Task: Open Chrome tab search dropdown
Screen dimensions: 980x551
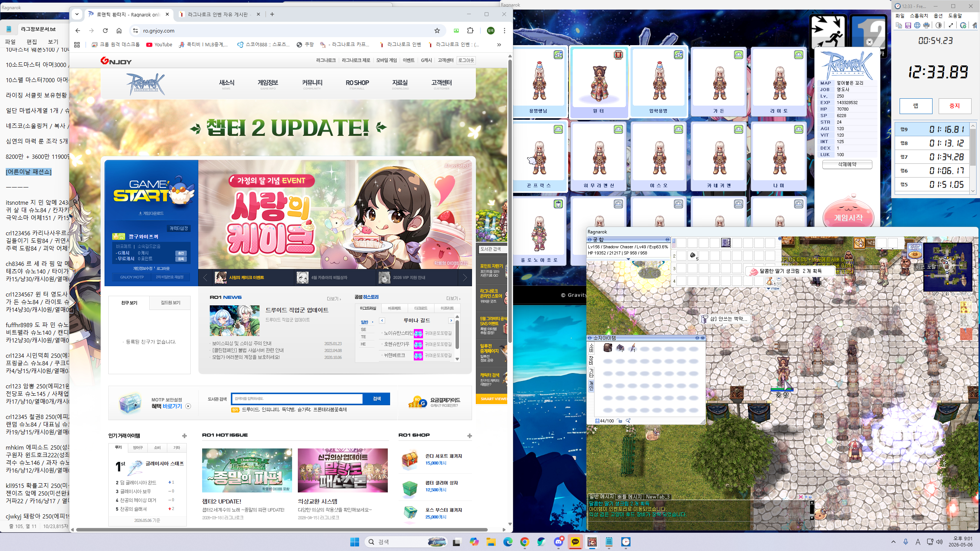Action: pos(77,14)
